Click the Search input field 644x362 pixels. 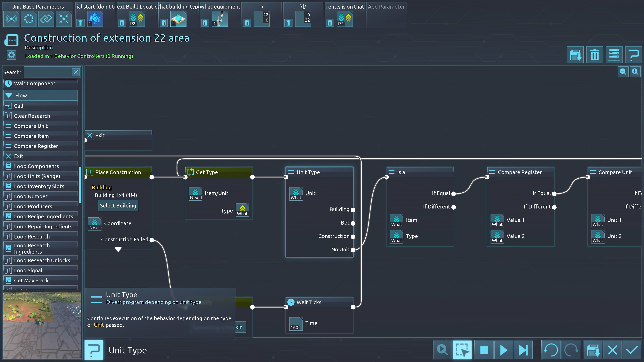47,72
